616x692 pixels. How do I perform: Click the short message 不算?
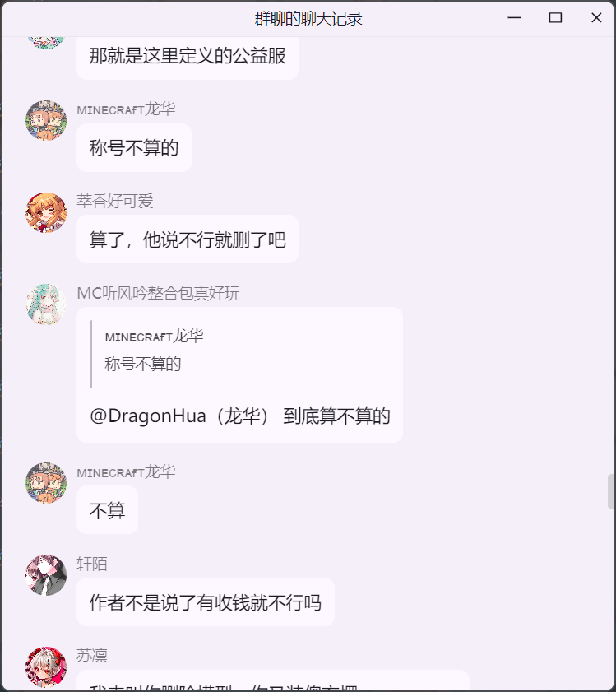(107, 510)
